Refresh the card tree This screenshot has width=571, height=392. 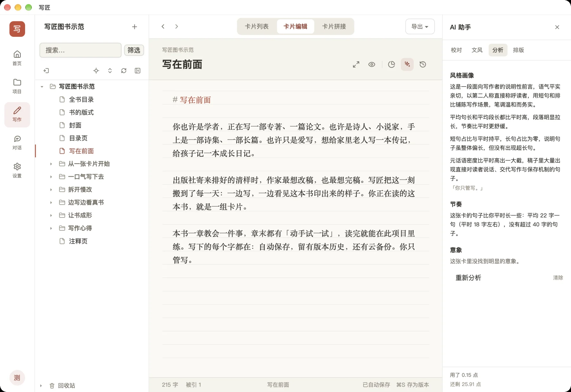(x=124, y=70)
